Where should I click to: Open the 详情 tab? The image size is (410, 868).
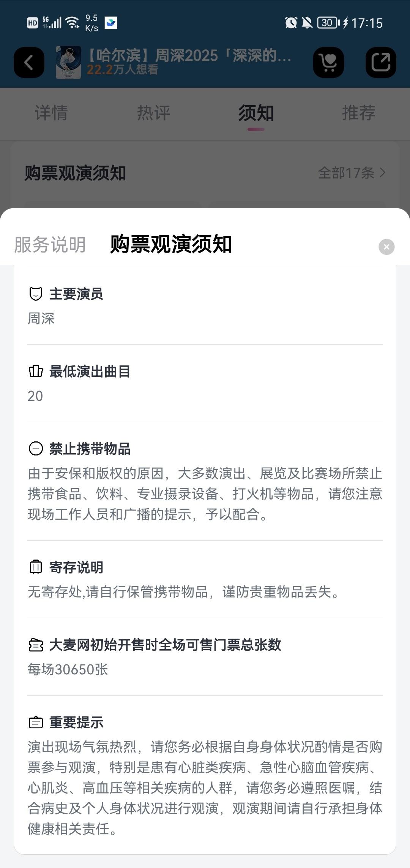point(51,113)
